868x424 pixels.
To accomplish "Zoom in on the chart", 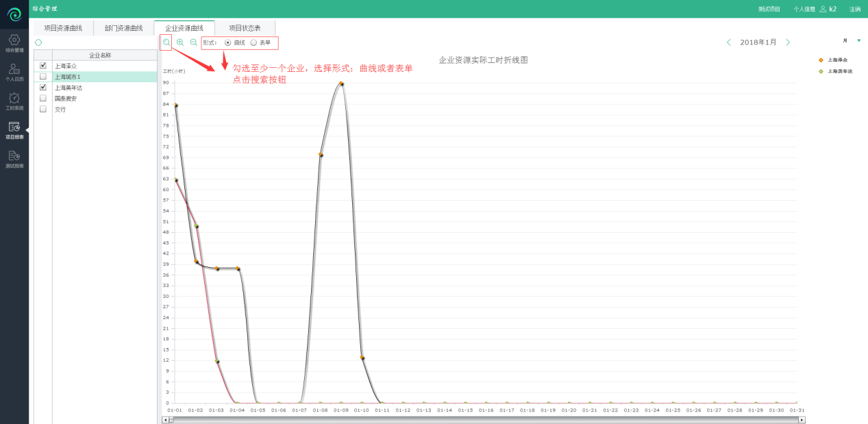I will pos(180,42).
